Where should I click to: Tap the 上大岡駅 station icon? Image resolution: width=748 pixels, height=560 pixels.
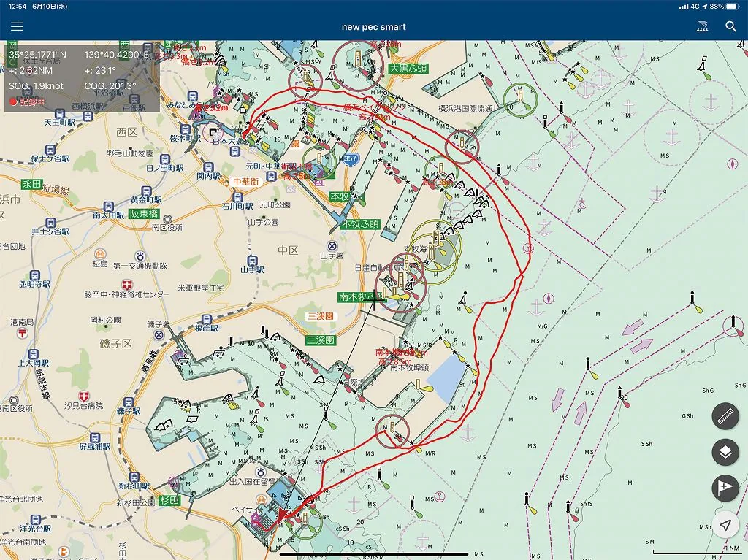point(33,354)
